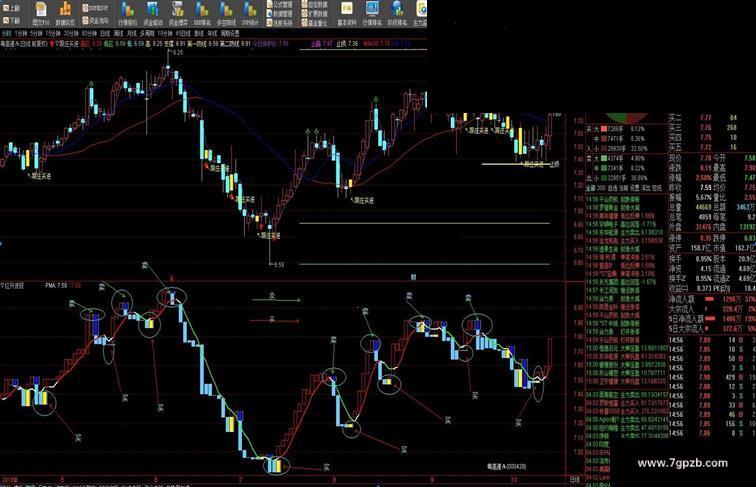Select the 月线 monthly period tab
The image size is (756, 487).
[x=132, y=34]
